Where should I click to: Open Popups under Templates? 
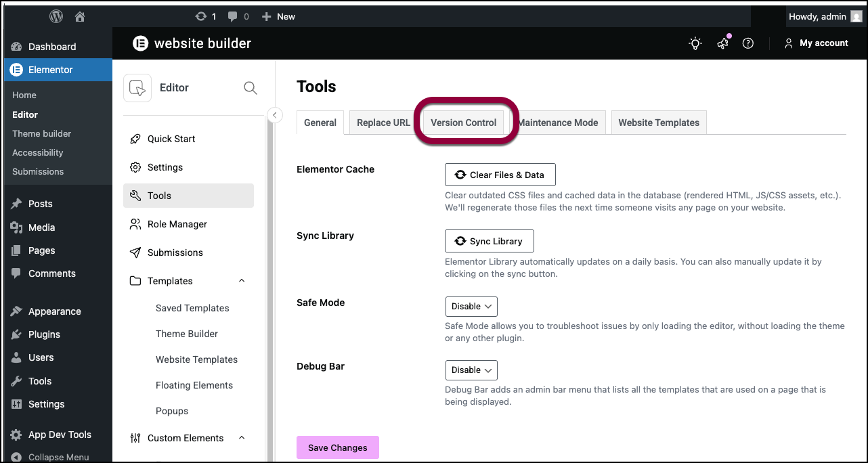[172, 411]
